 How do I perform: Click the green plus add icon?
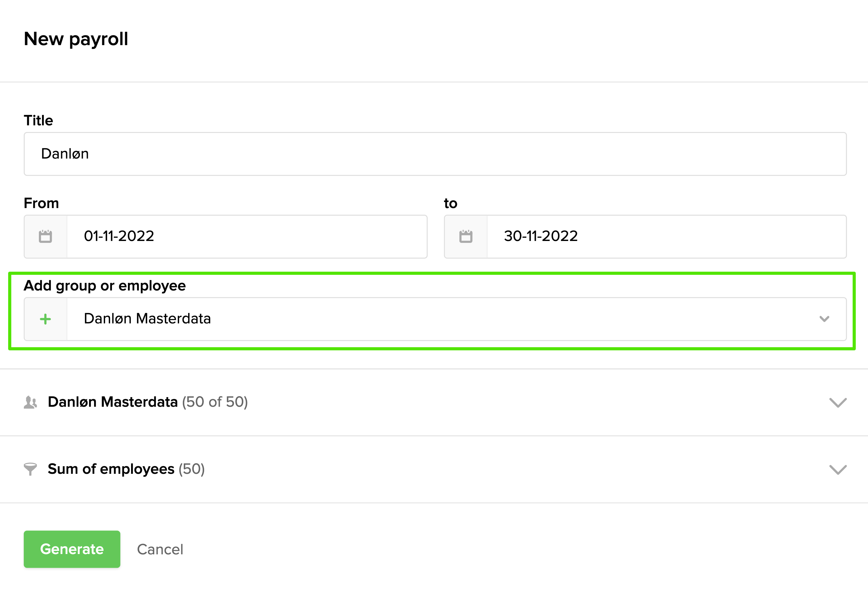pyautogui.click(x=45, y=319)
